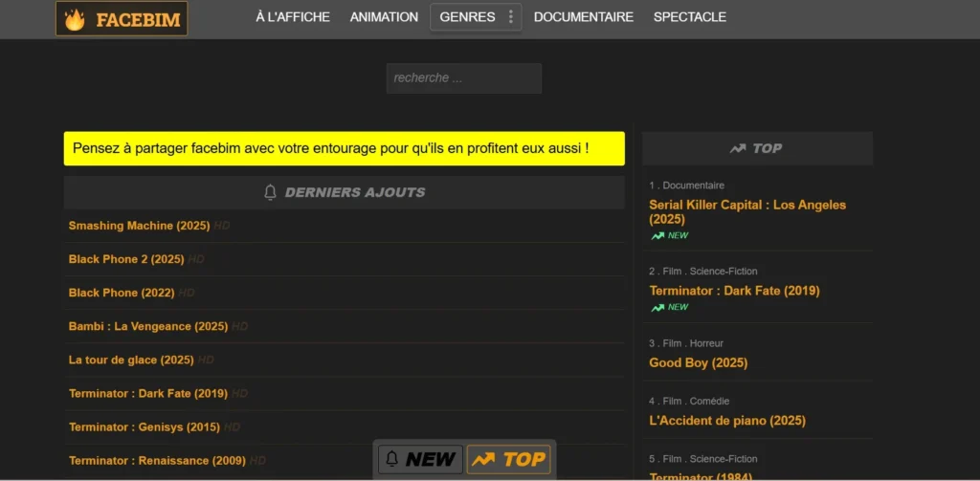Click the Facebim flame logo icon
This screenshot has height=481, width=980.
coord(75,19)
